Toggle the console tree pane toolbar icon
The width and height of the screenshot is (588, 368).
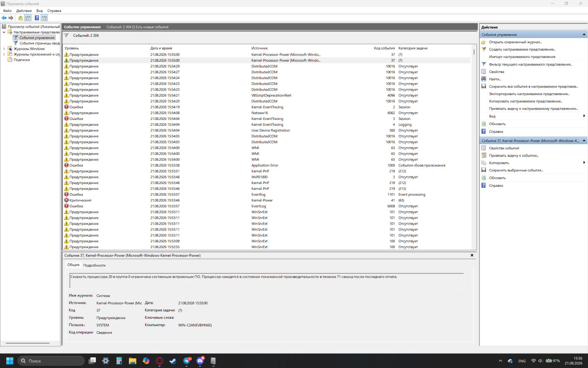tap(28, 18)
